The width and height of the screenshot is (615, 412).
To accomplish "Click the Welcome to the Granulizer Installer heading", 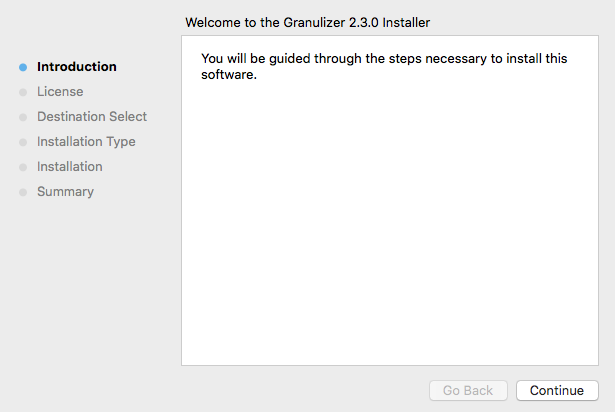I will 308,22.
